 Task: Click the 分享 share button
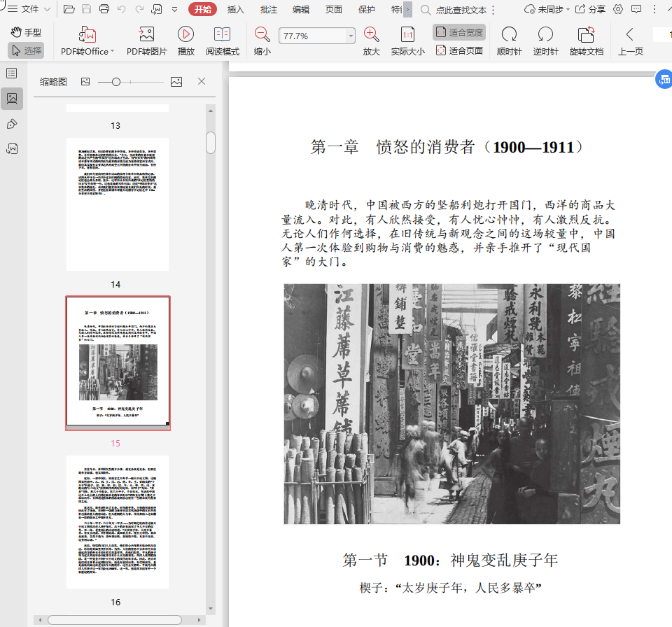(590, 10)
